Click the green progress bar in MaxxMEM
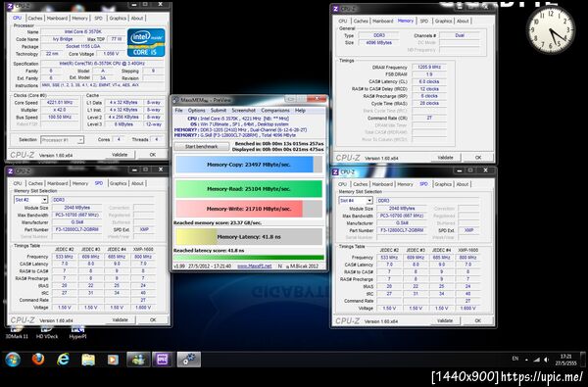 pos(249,258)
